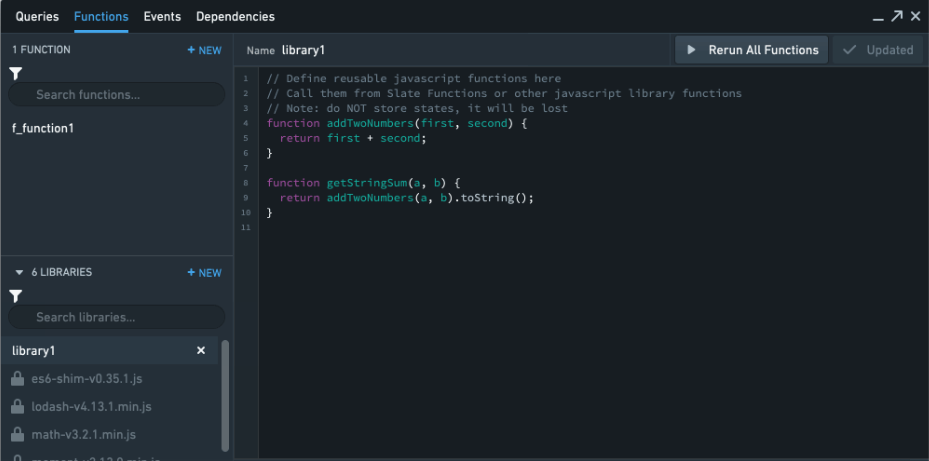This screenshot has height=461, width=929.
Task: Close the editor panel
Action: [915, 17]
